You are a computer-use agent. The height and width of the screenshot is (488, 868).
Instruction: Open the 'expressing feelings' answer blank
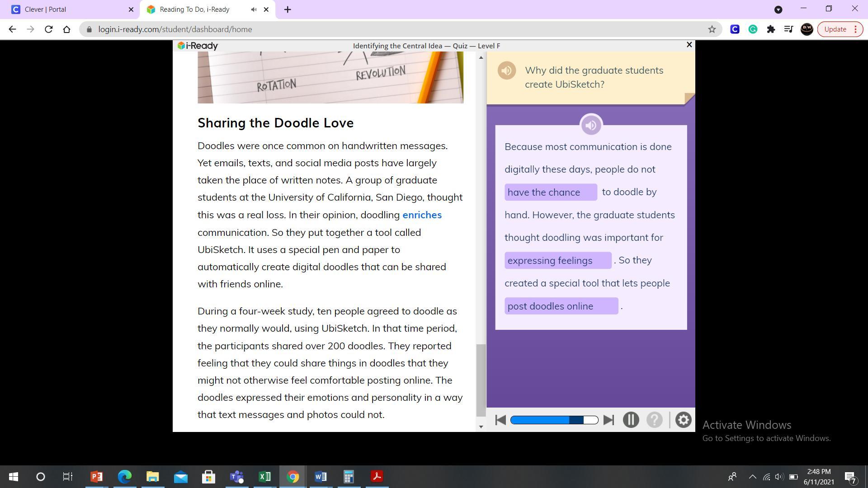pyautogui.click(x=557, y=261)
